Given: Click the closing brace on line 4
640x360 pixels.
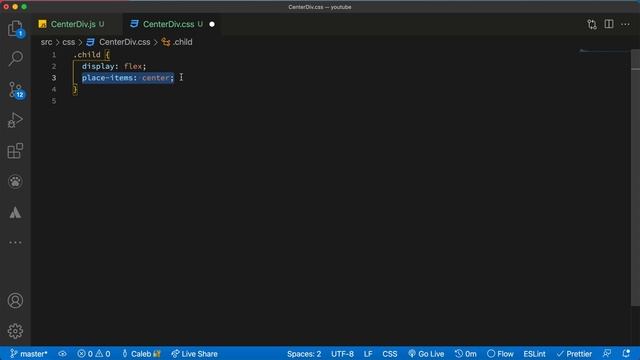Looking at the screenshot, I should coord(75,89).
